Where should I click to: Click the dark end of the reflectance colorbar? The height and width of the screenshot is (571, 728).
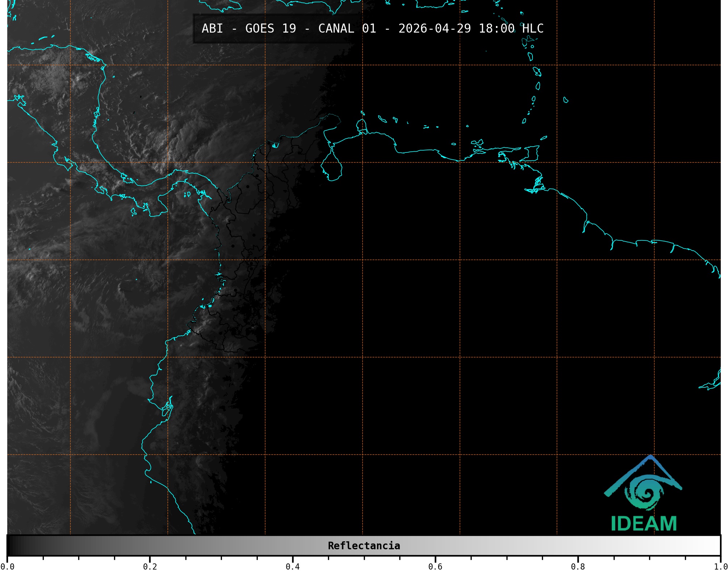click(13, 546)
